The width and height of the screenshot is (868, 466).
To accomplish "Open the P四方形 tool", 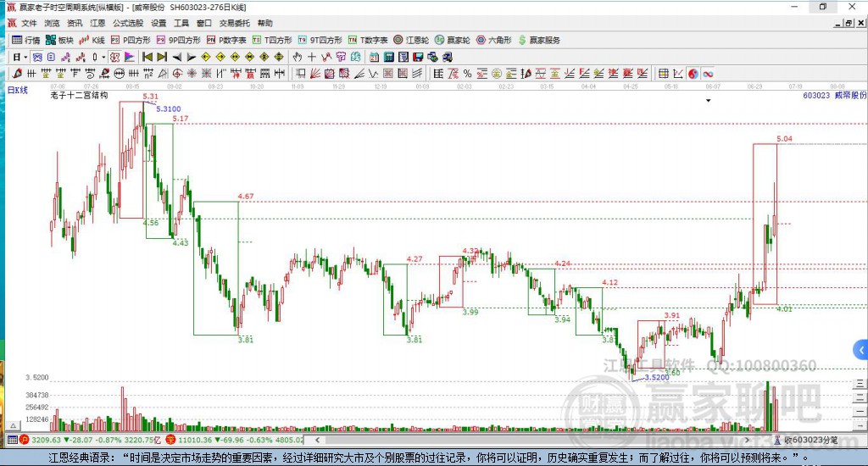I will point(131,40).
